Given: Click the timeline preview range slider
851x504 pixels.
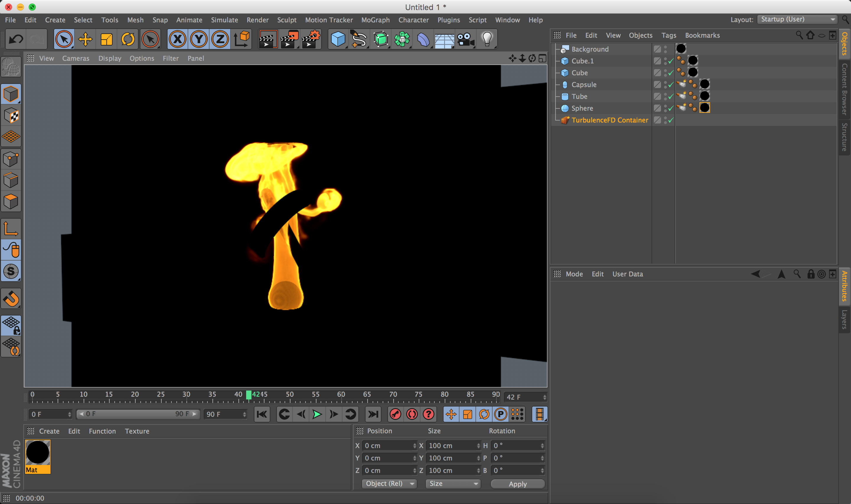Looking at the screenshot, I should pos(138,414).
